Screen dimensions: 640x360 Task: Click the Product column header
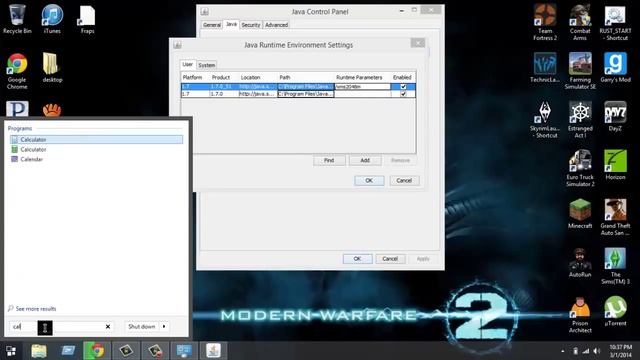pos(221,77)
